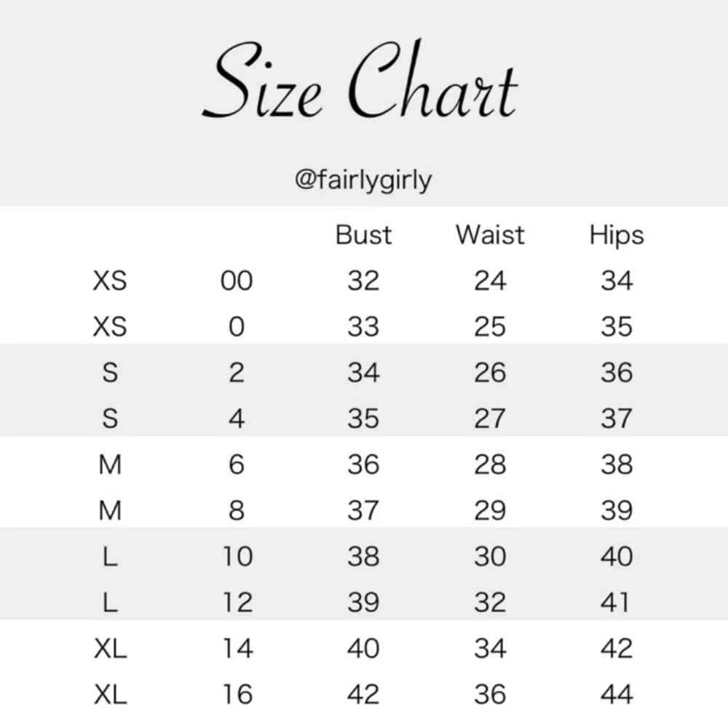The height and width of the screenshot is (728, 728).
Task: Click the M label in size 8 row
Action: click(x=110, y=510)
